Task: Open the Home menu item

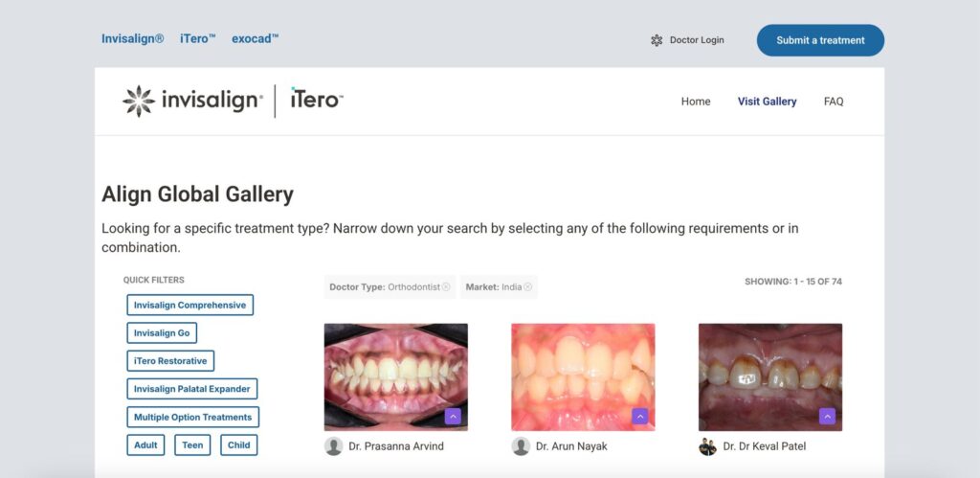Action: point(696,102)
